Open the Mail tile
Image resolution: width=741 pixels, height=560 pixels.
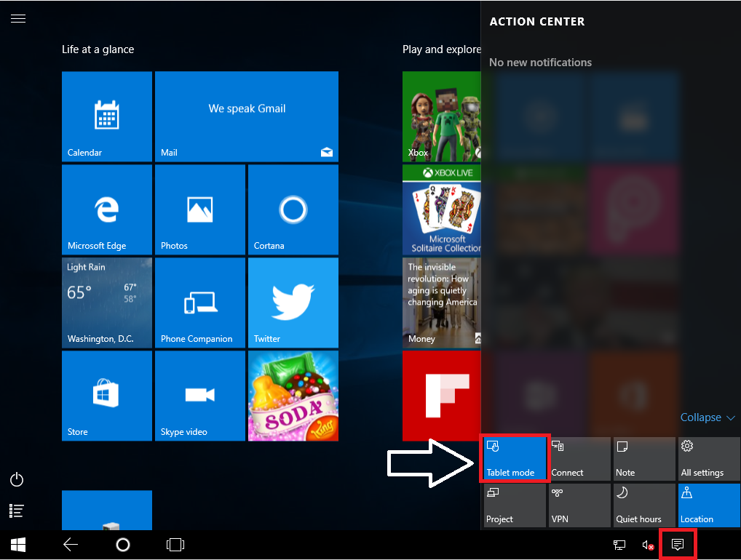tap(247, 116)
